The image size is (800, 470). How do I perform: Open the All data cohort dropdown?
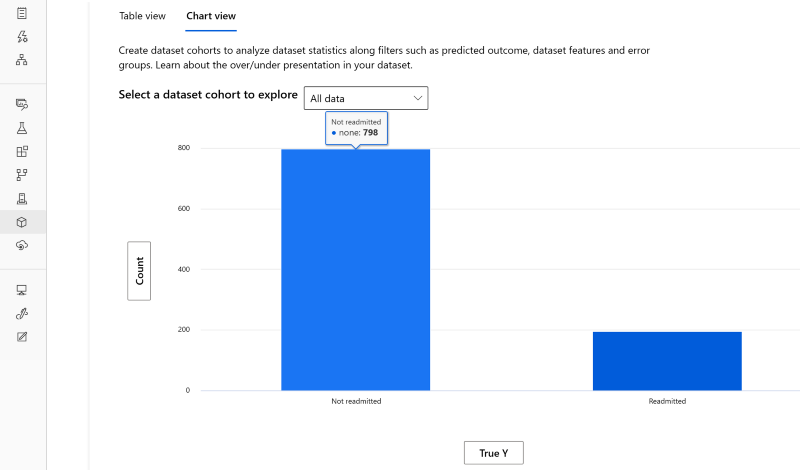pyautogui.click(x=366, y=98)
